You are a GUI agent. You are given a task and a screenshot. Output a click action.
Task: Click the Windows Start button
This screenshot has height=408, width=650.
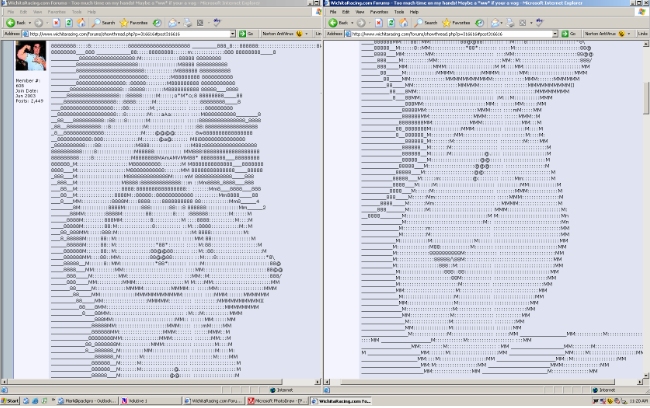click(10, 401)
